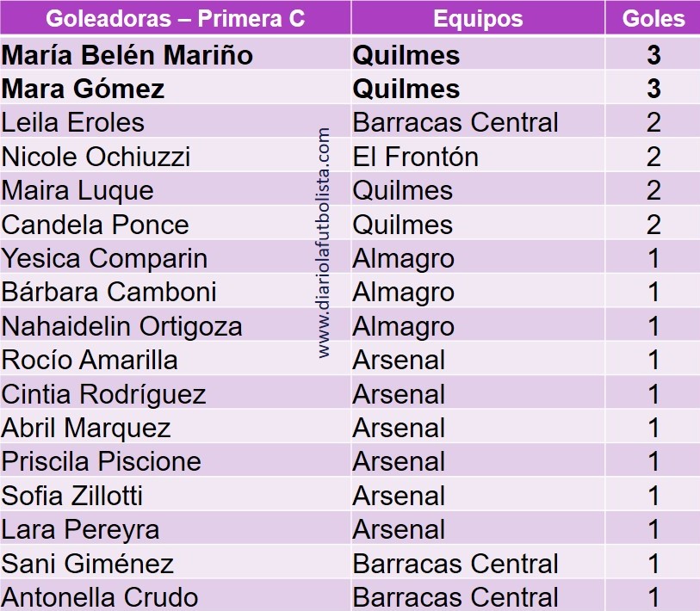The height and width of the screenshot is (611, 700).
Task: Click the "Goles" column header
Action: [653, 19]
